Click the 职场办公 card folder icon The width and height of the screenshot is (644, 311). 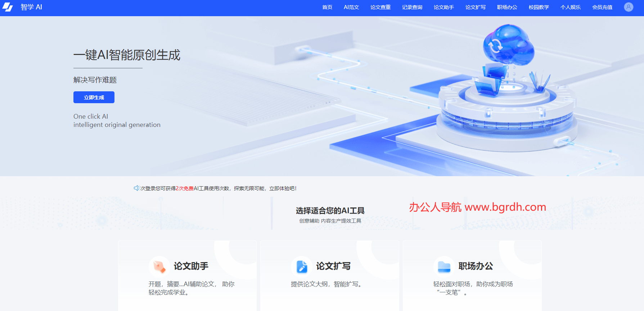click(x=444, y=266)
